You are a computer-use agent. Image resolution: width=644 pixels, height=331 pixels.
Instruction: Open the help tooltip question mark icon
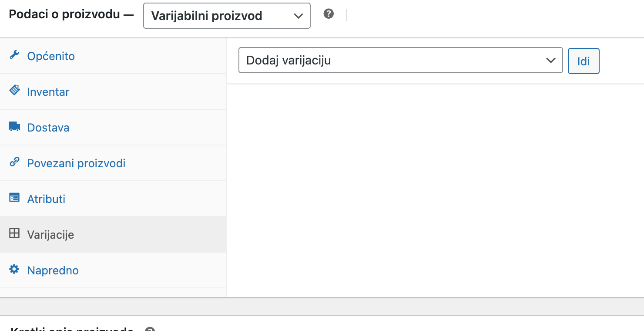329,14
